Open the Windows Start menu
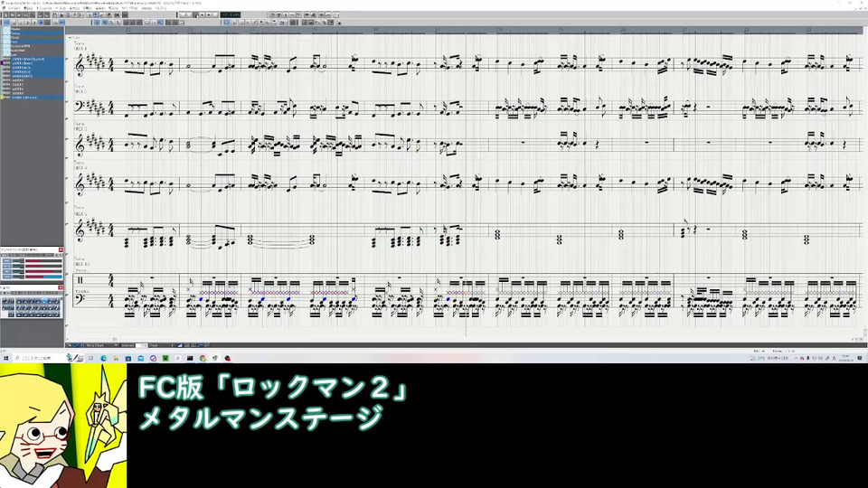This screenshot has height=488, width=868. (6, 358)
